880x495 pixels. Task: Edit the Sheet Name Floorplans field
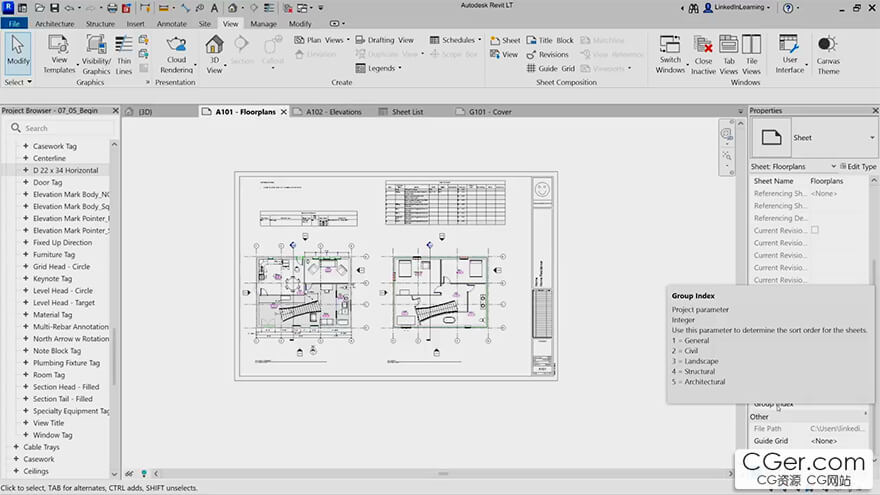pyautogui.click(x=838, y=181)
